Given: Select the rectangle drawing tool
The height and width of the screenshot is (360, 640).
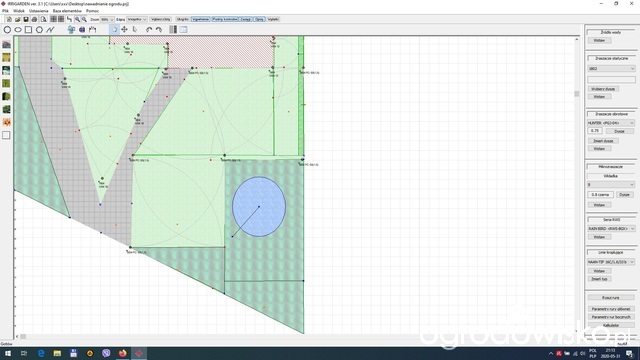Looking at the screenshot, I should (x=29, y=30).
